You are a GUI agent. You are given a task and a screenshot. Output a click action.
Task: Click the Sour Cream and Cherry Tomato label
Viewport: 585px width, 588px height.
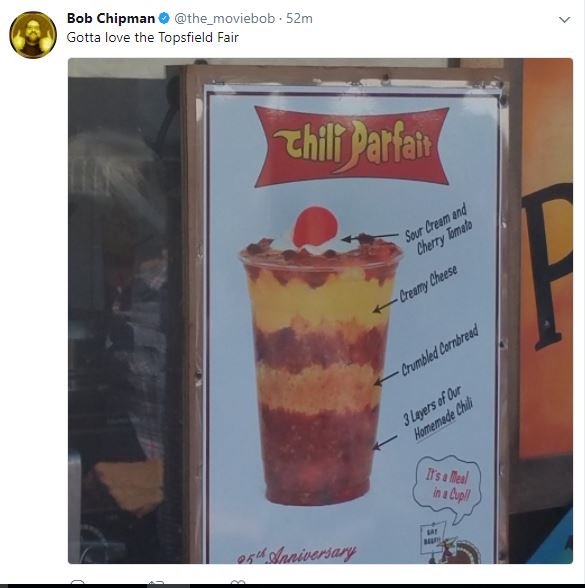click(438, 229)
